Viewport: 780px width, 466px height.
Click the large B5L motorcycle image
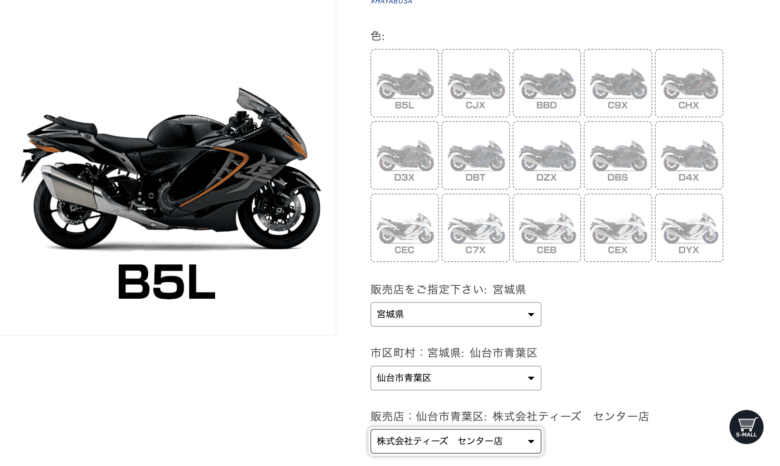168,169
